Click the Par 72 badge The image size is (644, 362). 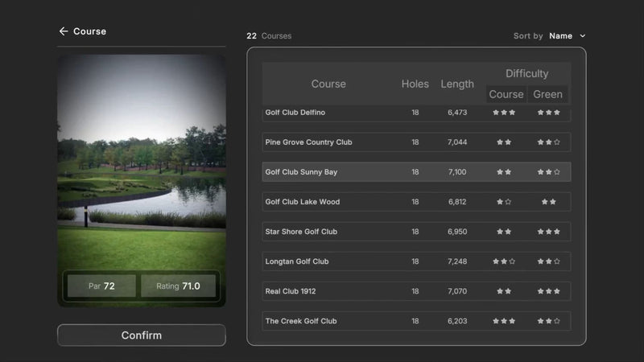pyautogui.click(x=101, y=286)
